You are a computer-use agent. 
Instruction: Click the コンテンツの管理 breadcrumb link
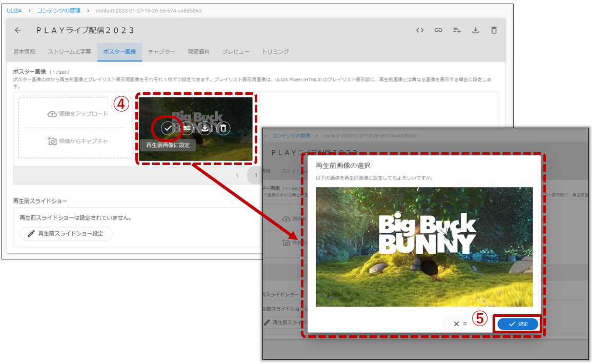click(58, 10)
